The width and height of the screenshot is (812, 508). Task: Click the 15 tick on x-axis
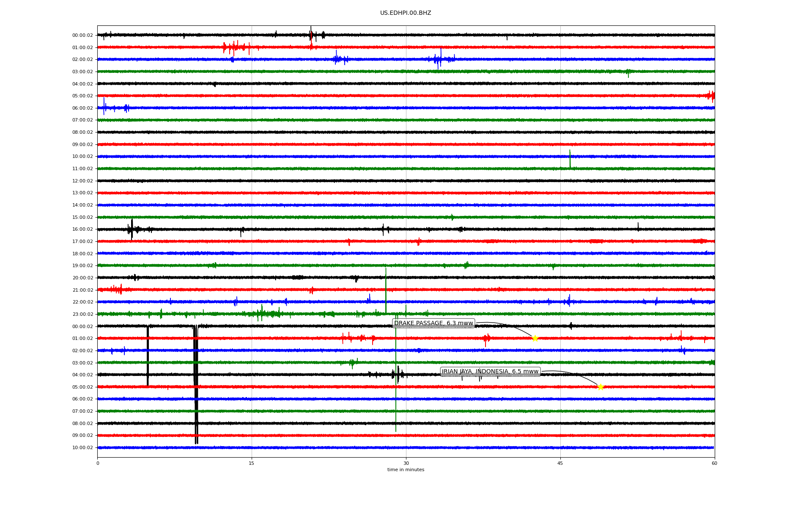click(252, 463)
